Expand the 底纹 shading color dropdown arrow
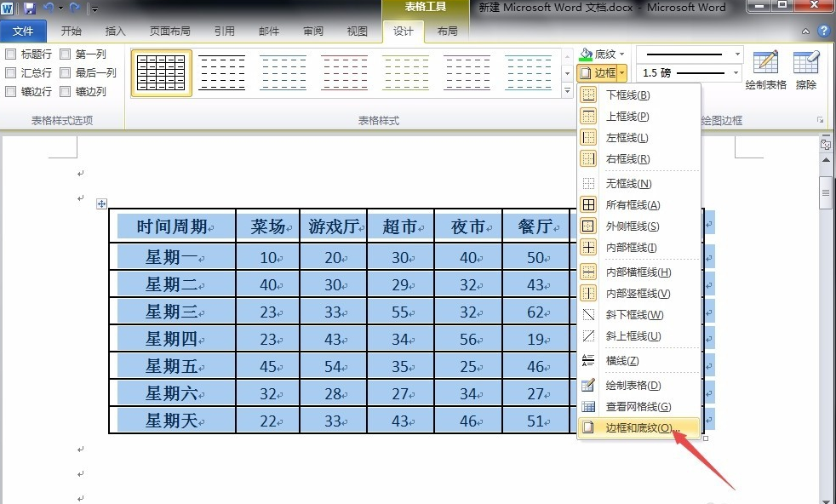This screenshot has width=836, height=504. click(x=621, y=54)
